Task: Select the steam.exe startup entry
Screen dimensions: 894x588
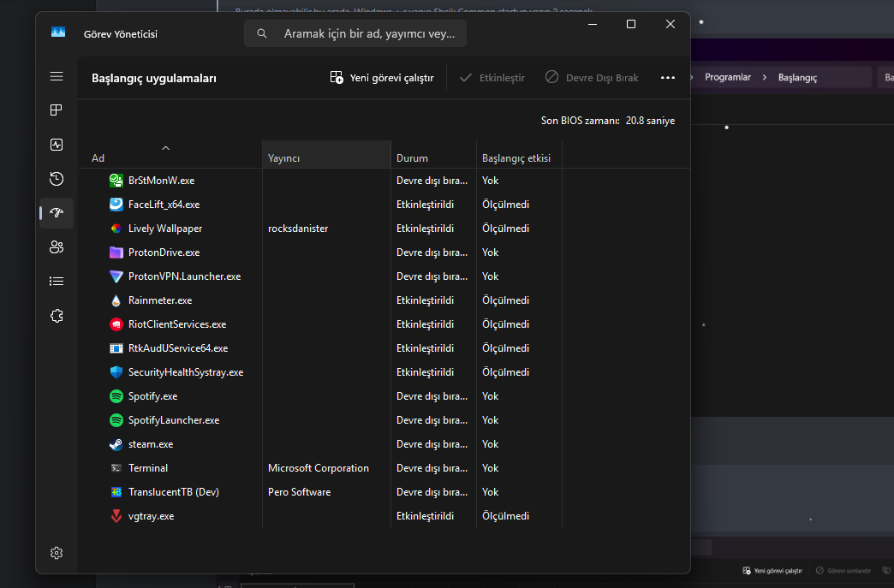Action: pyautogui.click(x=151, y=444)
